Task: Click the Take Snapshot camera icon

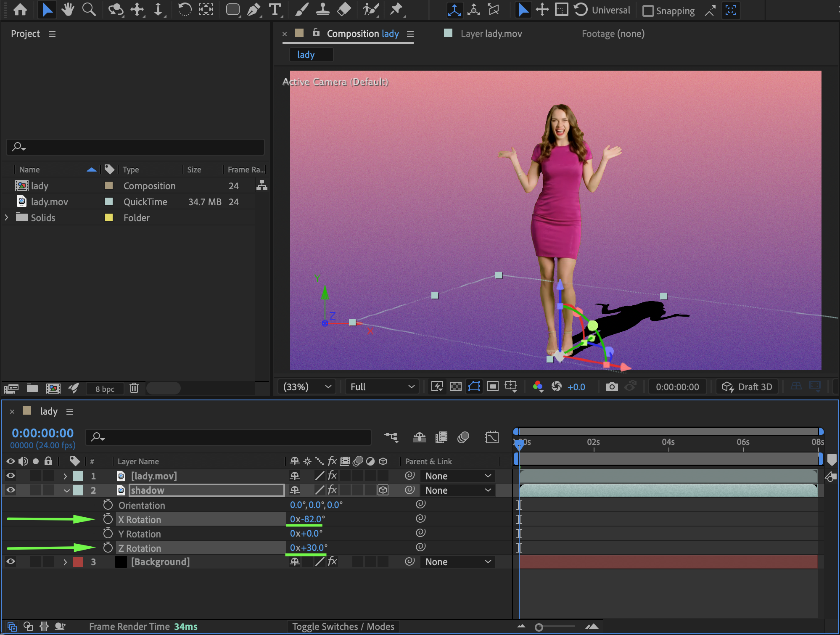Action: [x=612, y=386]
